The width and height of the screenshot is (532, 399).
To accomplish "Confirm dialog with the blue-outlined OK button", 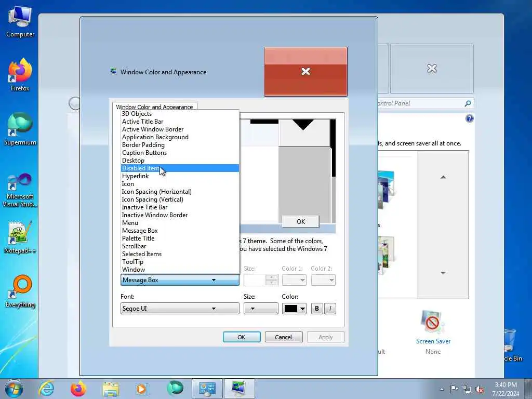I will pos(242,337).
